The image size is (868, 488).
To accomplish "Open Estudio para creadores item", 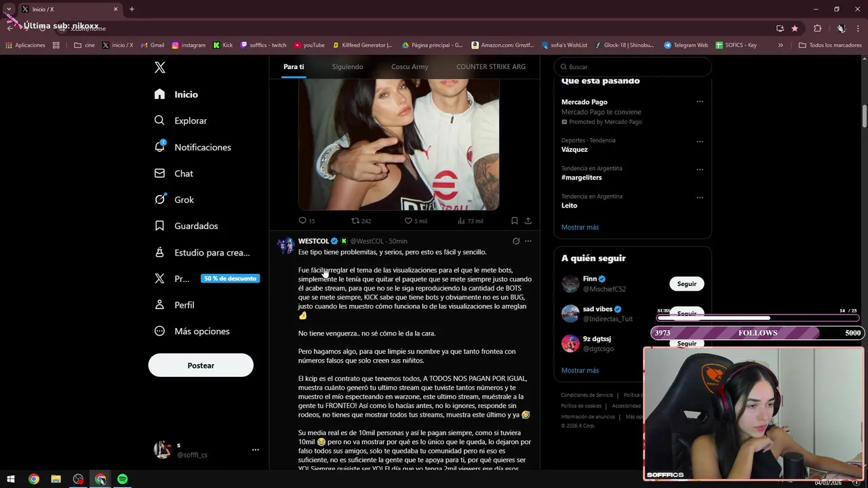I will pyautogui.click(x=202, y=252).
